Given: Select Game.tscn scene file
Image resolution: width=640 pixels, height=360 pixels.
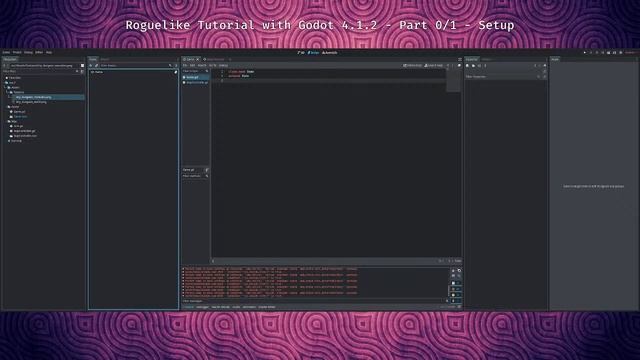Looking at the screenshot, I should coord(18,116).
